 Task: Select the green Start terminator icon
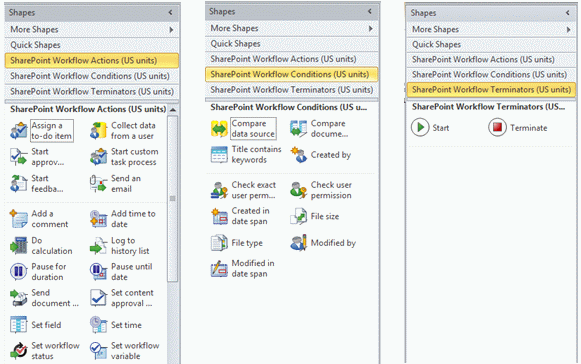click(x=420, y=128)
